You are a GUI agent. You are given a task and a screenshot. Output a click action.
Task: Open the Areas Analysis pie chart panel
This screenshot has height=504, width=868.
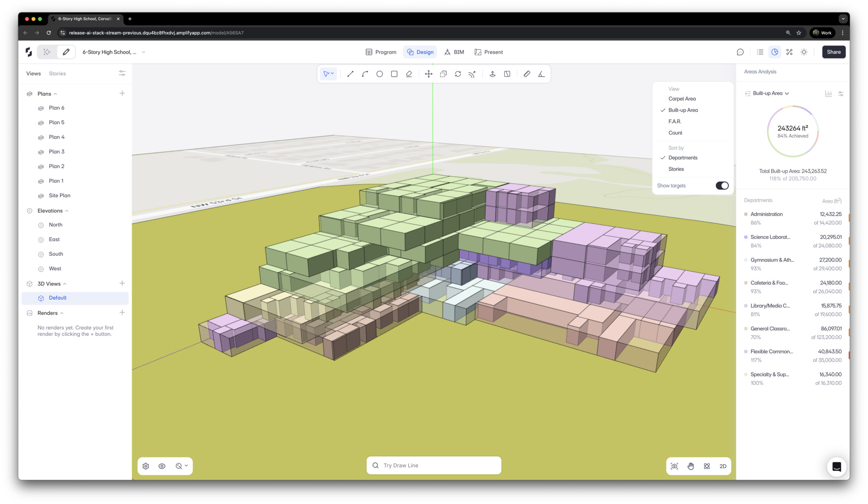tap(775, 52)
